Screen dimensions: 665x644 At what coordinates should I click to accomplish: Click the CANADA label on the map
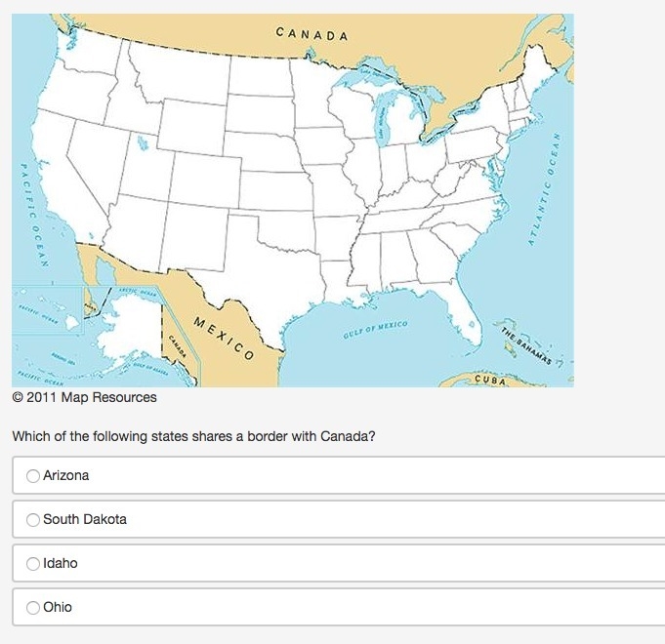pos(312,34)
